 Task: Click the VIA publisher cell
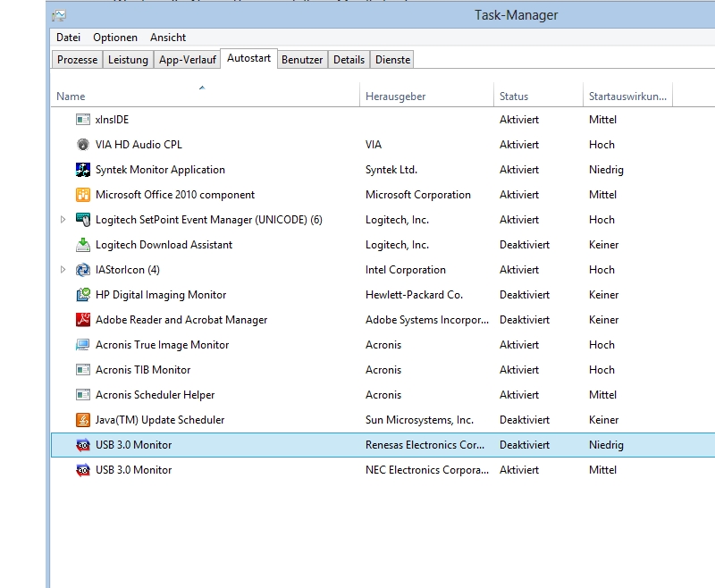click(x=374, y=145)
